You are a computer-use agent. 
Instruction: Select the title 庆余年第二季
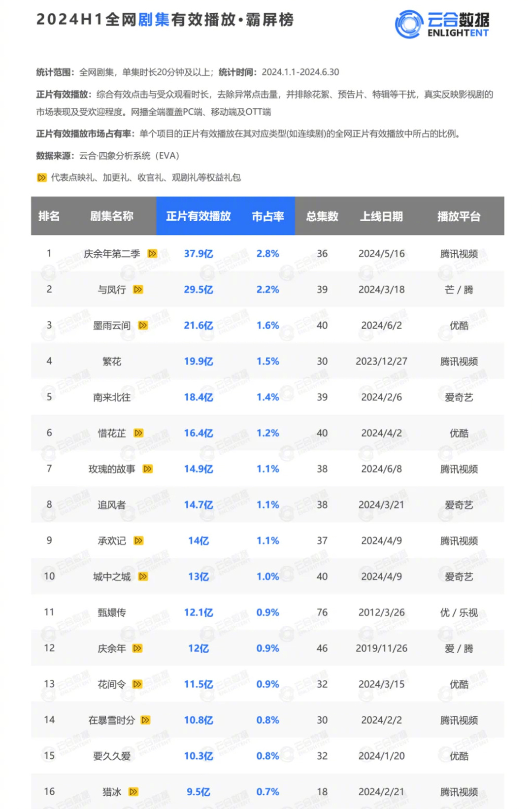tap(112, 254)
